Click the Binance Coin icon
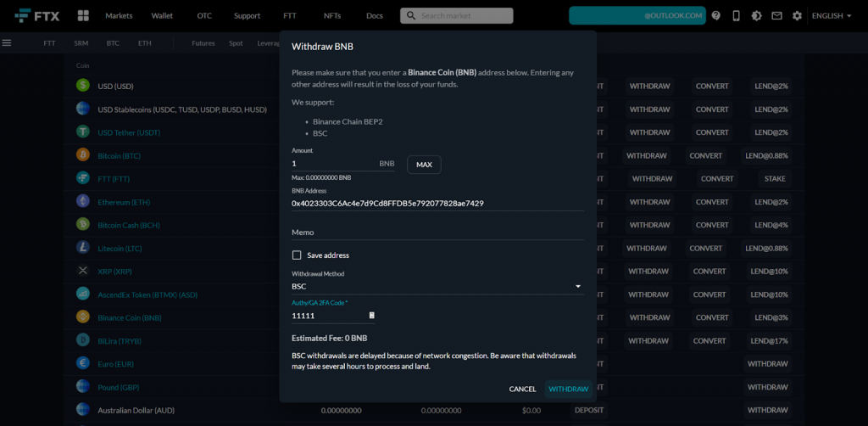Viewport: 868px width, 426px height. pyautogui.click(x=83, y=317)
